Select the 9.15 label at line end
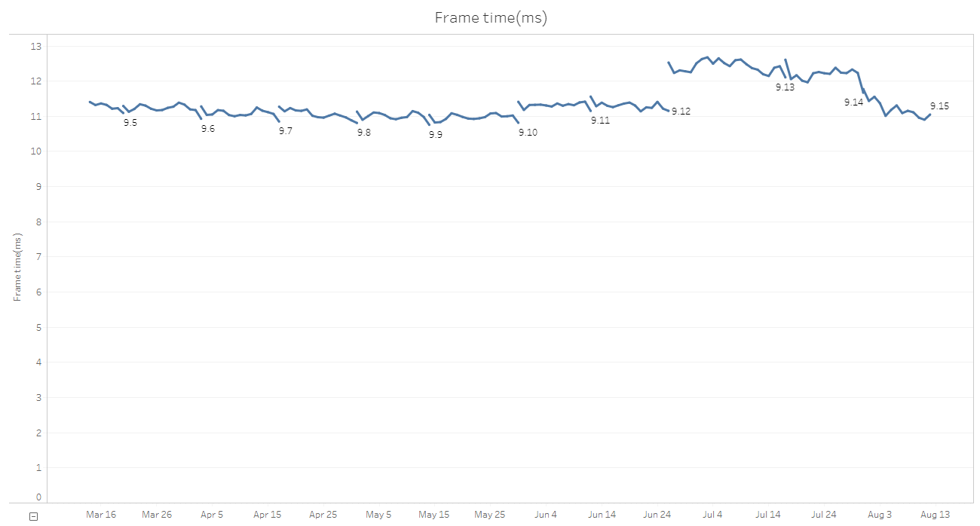Image resolution: width=980 pixels, height=526 pixels. (x=939, y=106)
